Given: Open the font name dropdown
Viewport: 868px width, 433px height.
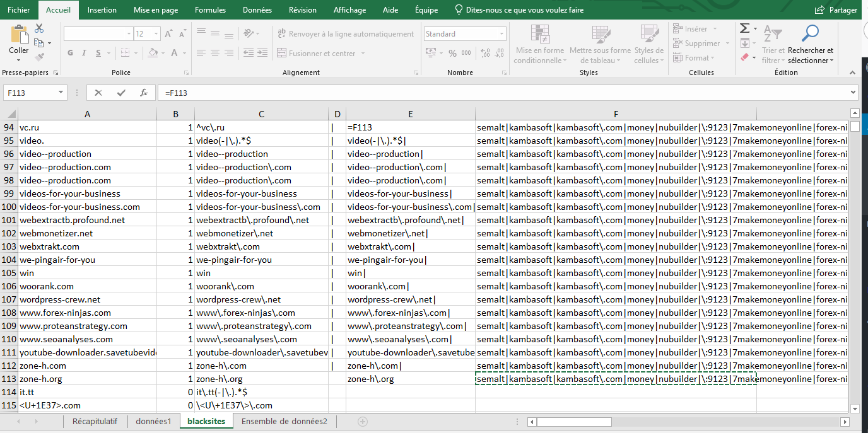Looking at the screenshot, I should [129, 34].
